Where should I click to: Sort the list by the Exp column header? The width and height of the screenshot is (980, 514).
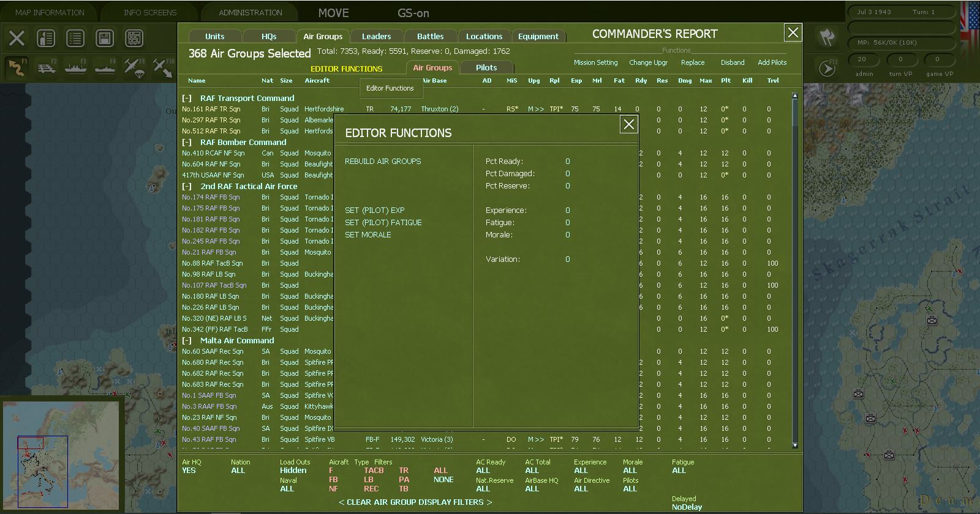click(x=576, y=81)
